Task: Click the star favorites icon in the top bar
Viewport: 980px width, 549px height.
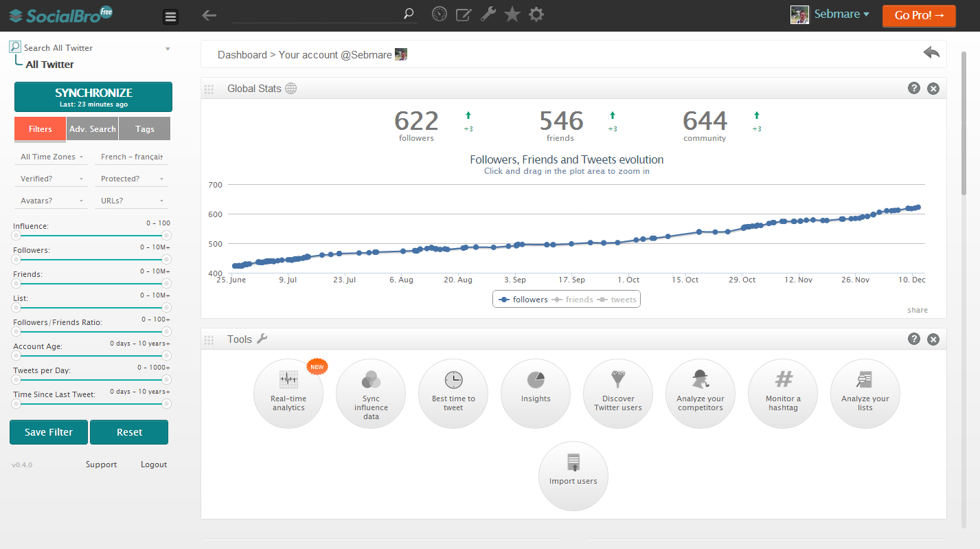Action: 512,14
